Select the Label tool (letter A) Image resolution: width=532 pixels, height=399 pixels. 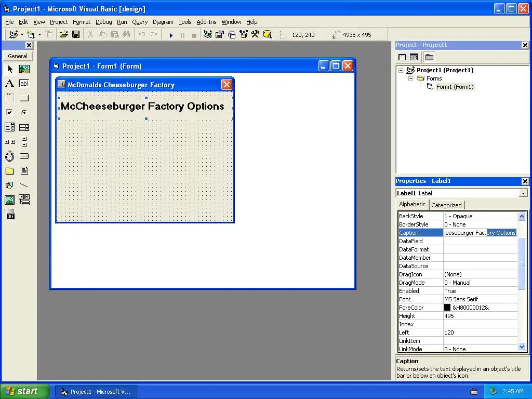tap(10, 83)
